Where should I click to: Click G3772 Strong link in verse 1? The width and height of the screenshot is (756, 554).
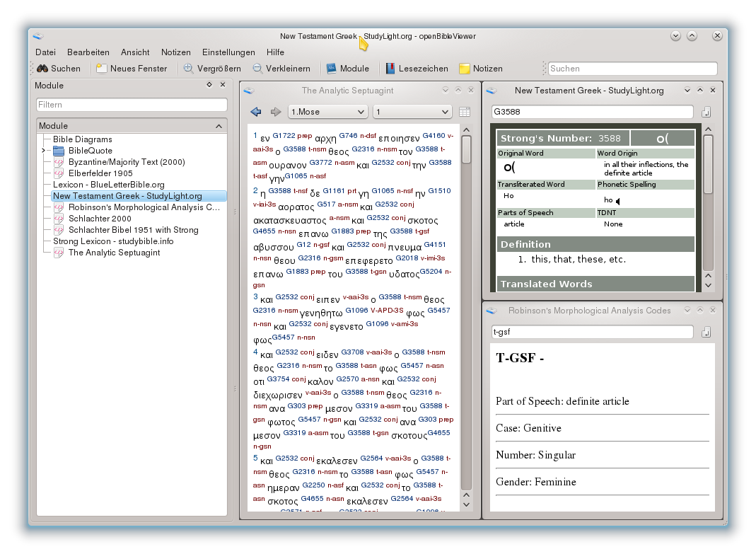320,163
